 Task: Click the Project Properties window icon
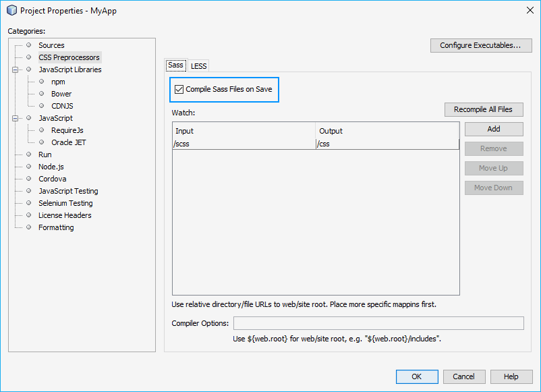(x=11, y=10)
